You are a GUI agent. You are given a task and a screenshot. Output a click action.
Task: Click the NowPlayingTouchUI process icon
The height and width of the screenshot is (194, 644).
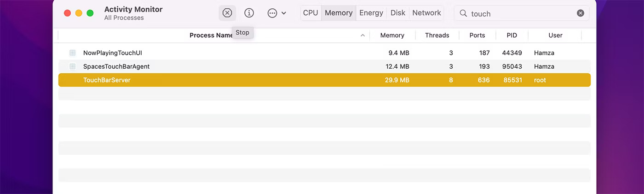click(x=72, y=53)
